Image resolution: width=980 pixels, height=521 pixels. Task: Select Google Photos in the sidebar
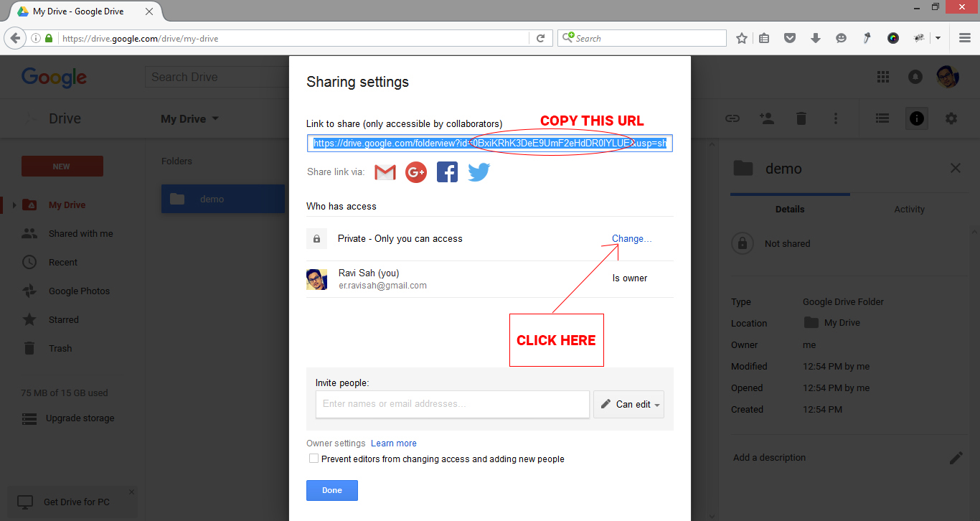(x=79, y=291)
